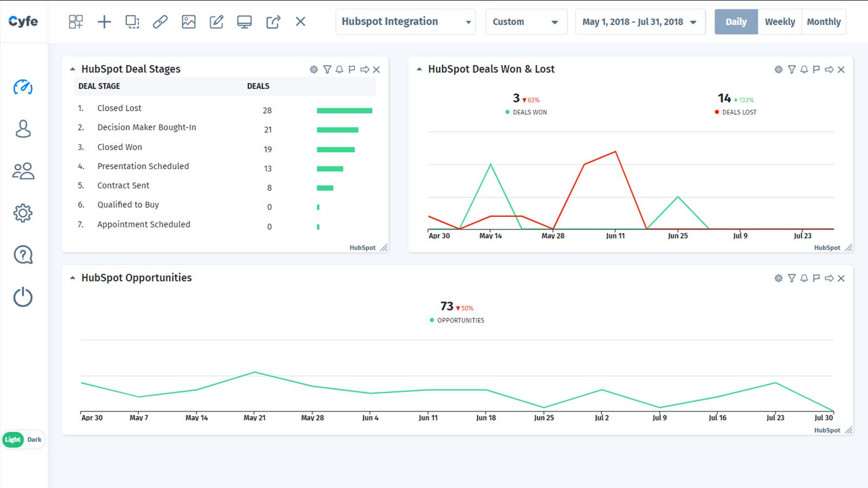The height and width of the screenshot is (488, 868).
Task: Click HubSpot link in Deal Stages footer
Action: [x=362, y=248]
